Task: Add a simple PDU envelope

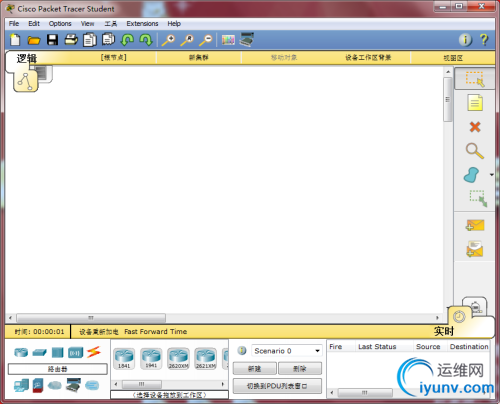Action: pyautogui.click(x=475, y=225)
